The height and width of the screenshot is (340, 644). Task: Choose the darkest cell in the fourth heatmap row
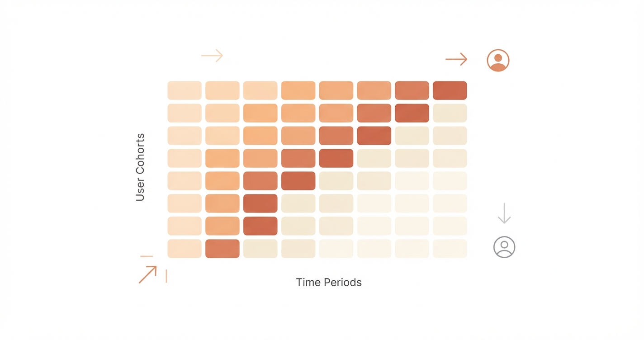pyautogui.click(x=336, y=158)
